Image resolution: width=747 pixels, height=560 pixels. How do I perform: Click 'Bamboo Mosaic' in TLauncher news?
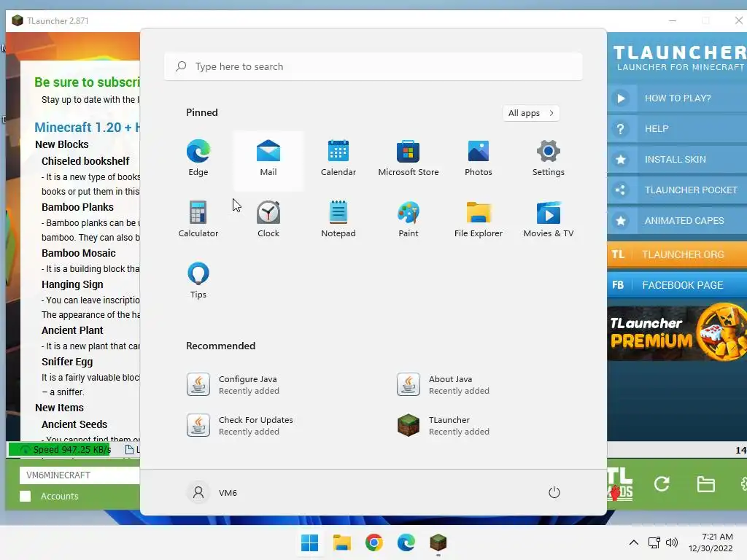[x=79, y=253]
